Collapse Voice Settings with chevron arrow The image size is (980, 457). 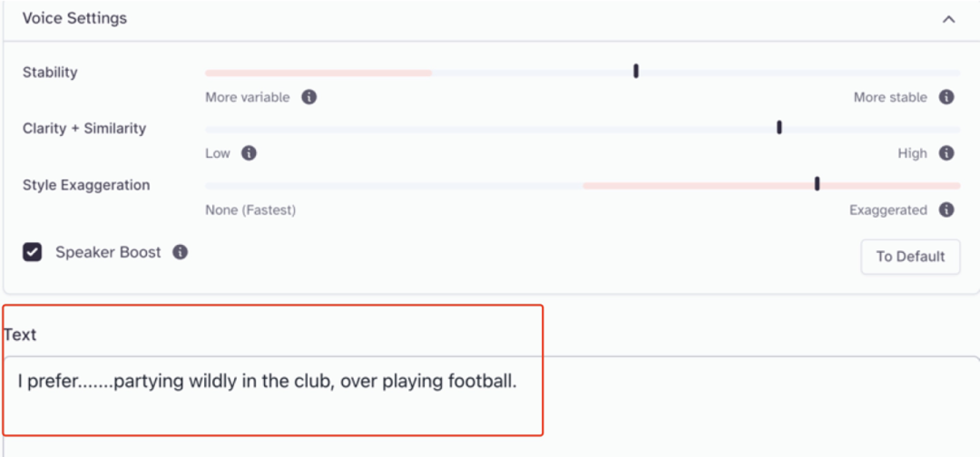(x=948, y=19)
